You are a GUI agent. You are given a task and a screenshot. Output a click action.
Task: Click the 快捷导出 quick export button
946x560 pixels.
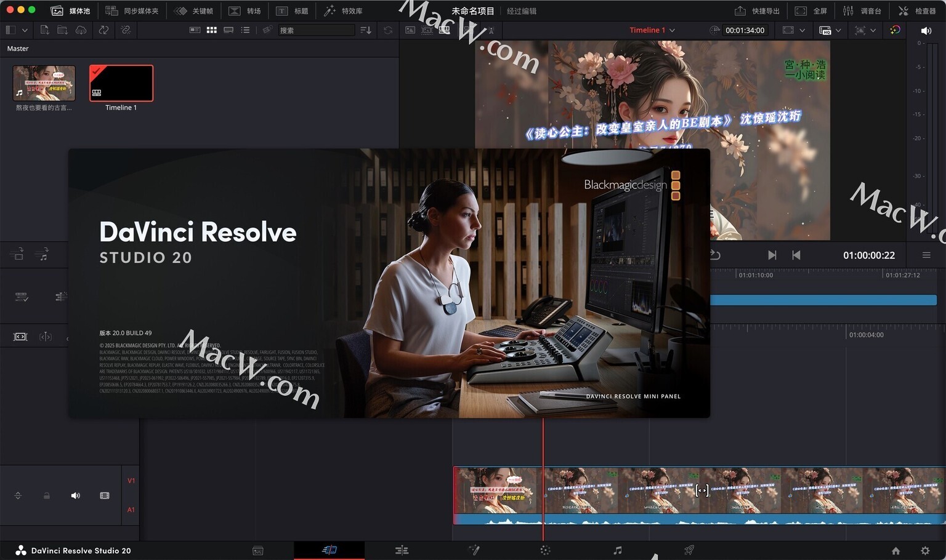coord(757,10)
